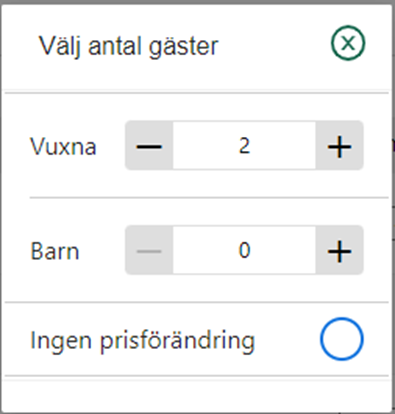Click the plus icon for Barn
This screenshot has width=395, height=414.
[x=339, y=250]
